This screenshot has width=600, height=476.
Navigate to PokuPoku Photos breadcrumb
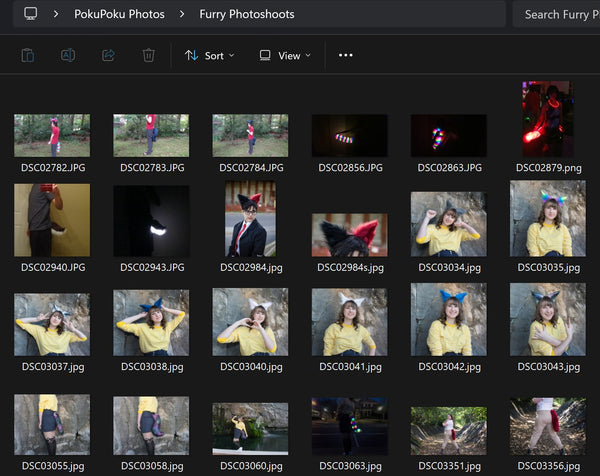119,15
